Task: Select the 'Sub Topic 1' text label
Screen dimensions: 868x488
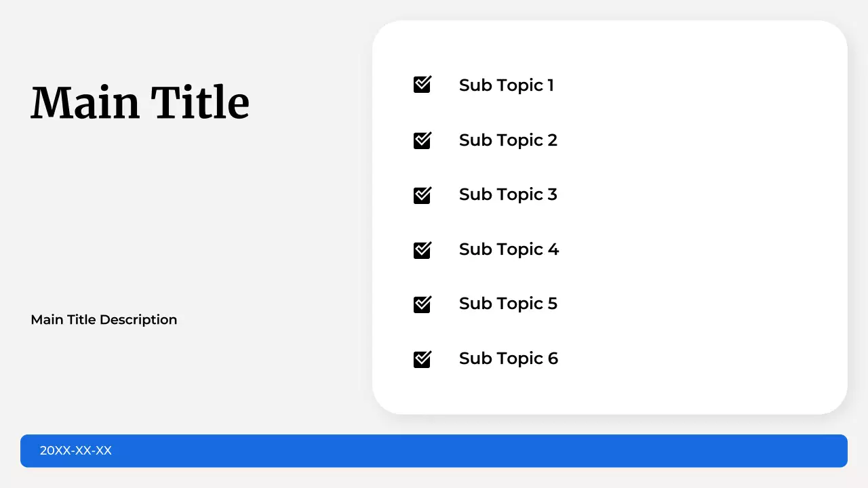Action: [x=506, y=85]
